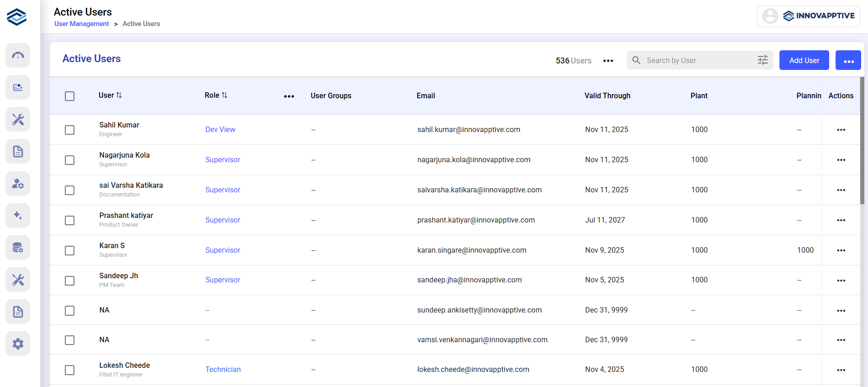This screenshot has width=868, height=387.
Task: Open the gear settings icon in sidebar
Action: click(18, 344)
